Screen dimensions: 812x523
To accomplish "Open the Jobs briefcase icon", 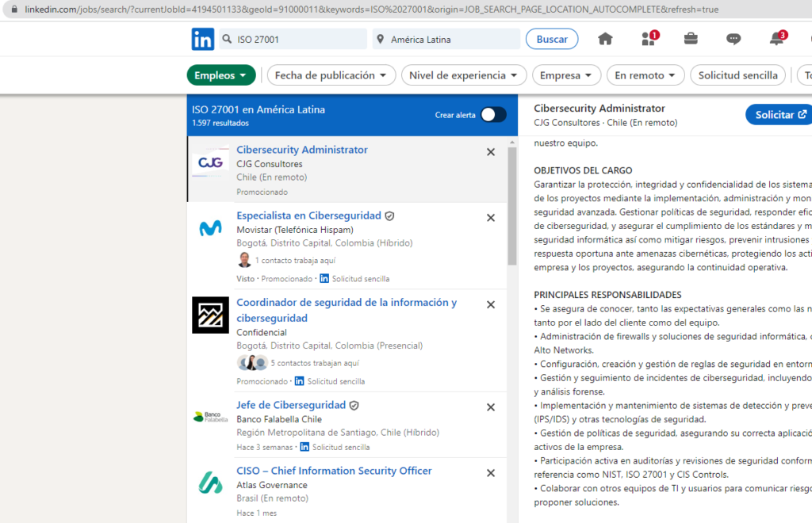I will 691,39.
